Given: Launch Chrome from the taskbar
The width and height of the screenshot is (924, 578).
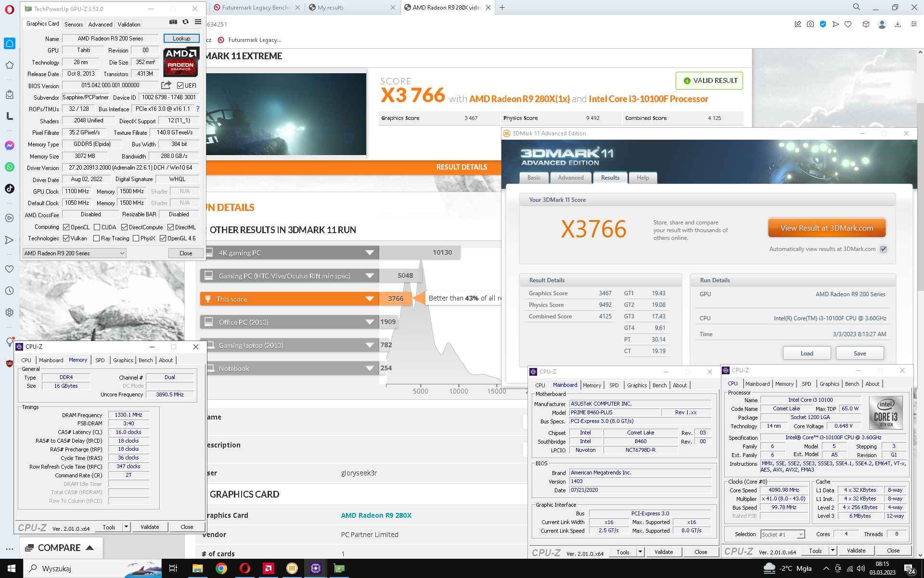Looking at the screenshot, I should pyautogui.click(x=221, y=568).
